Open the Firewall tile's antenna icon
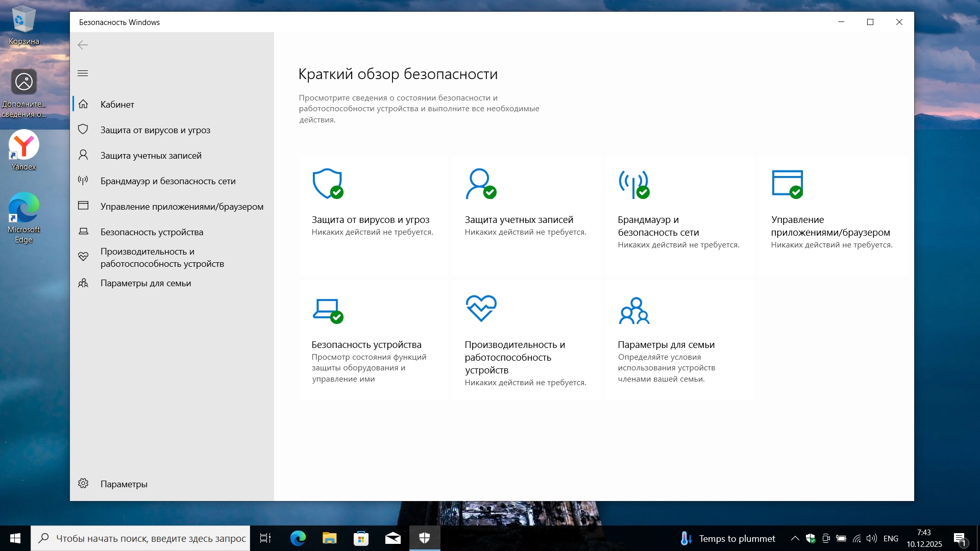 click(633, 184)
